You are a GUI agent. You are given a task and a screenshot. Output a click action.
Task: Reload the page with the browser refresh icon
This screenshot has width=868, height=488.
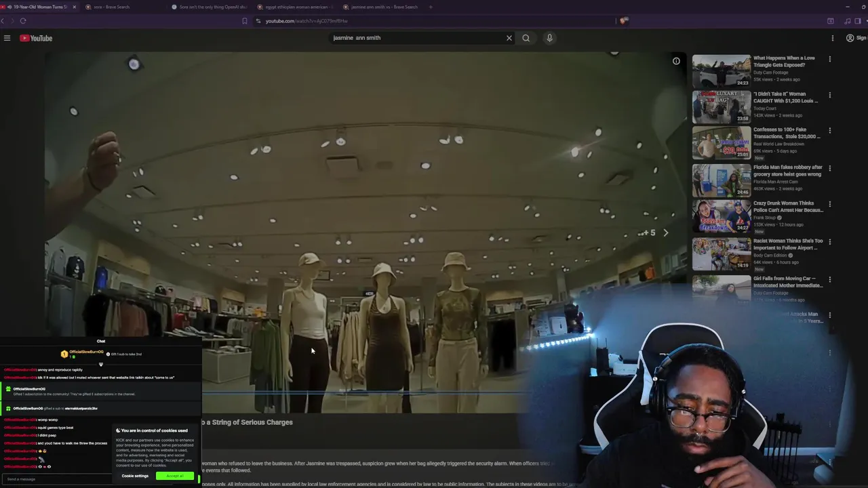(x=23, y=21)
